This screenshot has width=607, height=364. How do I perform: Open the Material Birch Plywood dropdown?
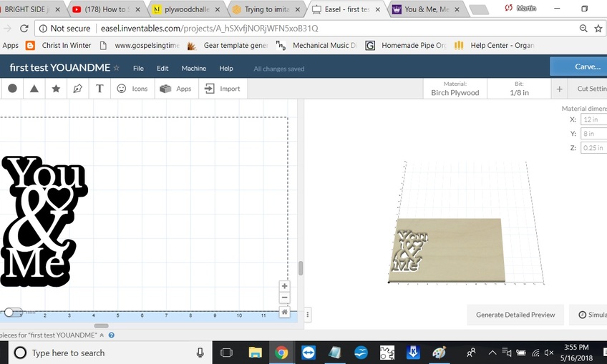455,89
